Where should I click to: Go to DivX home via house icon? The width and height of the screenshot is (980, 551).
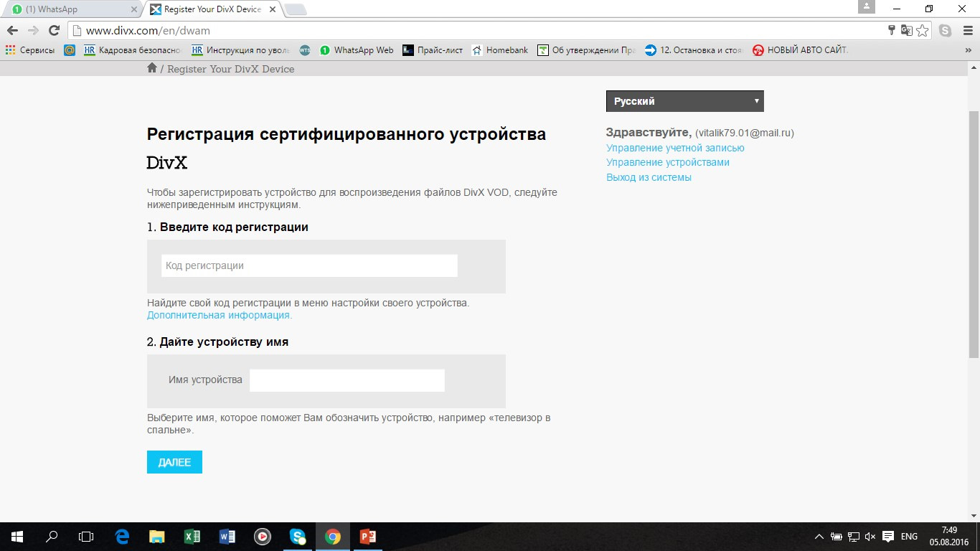[152, 68]
